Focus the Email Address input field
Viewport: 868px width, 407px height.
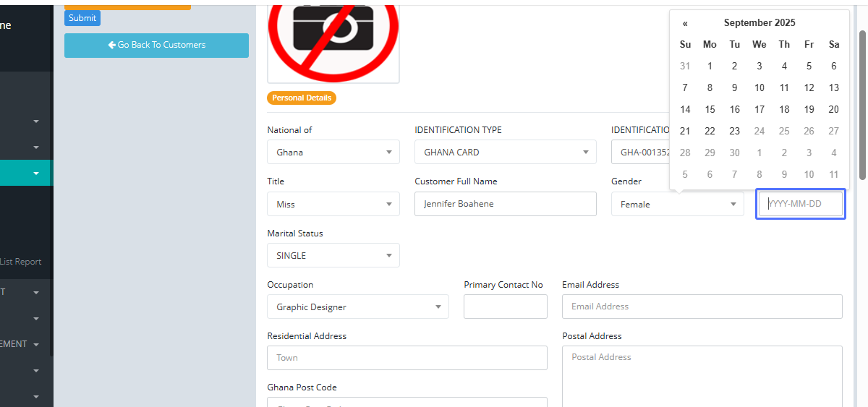(702, 307)
